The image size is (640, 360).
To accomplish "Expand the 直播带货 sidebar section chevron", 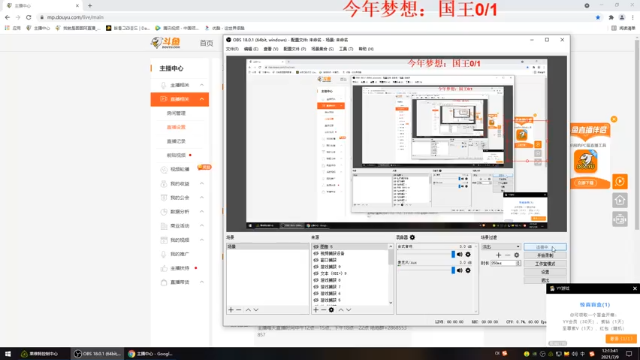I will pyautogui.click(x=202, y=282).
